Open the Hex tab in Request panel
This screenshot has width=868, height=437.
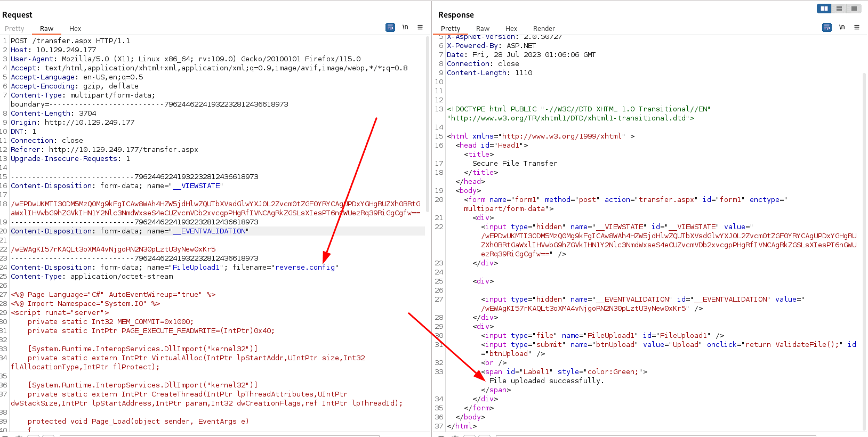75,29
